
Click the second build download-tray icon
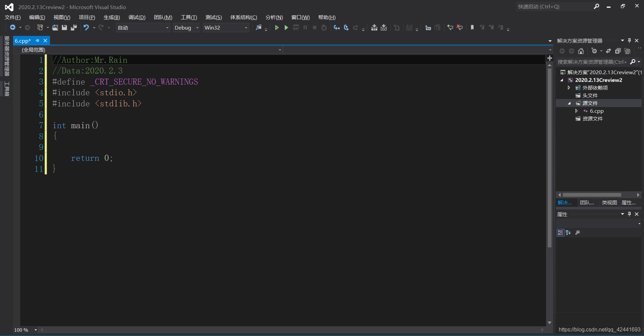coord(384,28)
